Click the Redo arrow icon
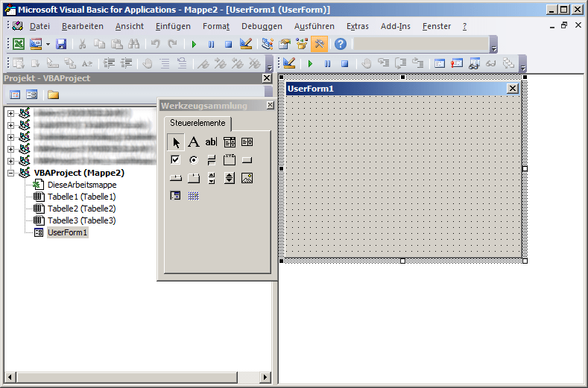588x388 pixels. pyautogui.click(x=172, y=44)
